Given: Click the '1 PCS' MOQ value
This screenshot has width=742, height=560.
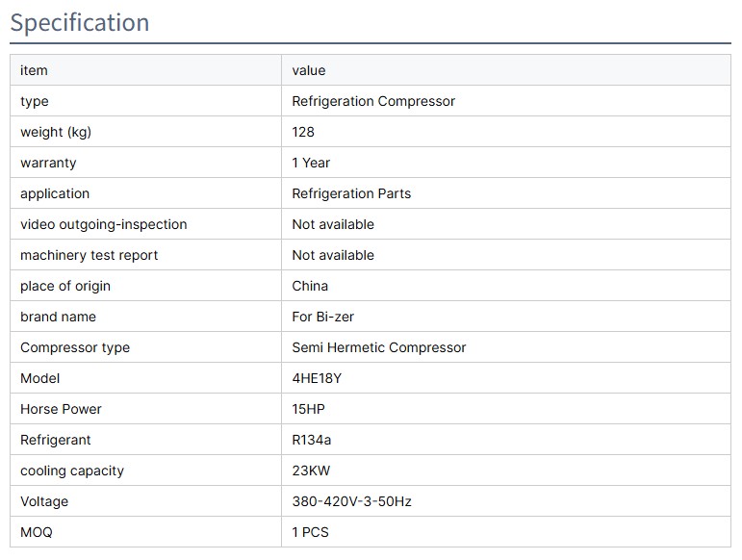Looking at the screenshot, I should (x=311, y=532).
